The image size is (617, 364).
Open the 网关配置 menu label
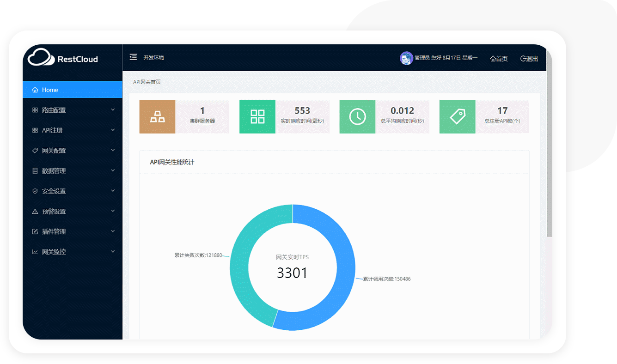(54, 151)
